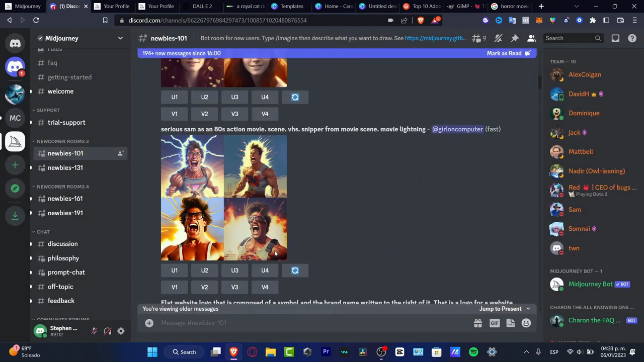
Task: Click Jump to Present chevron
Action: coord(528,309)
